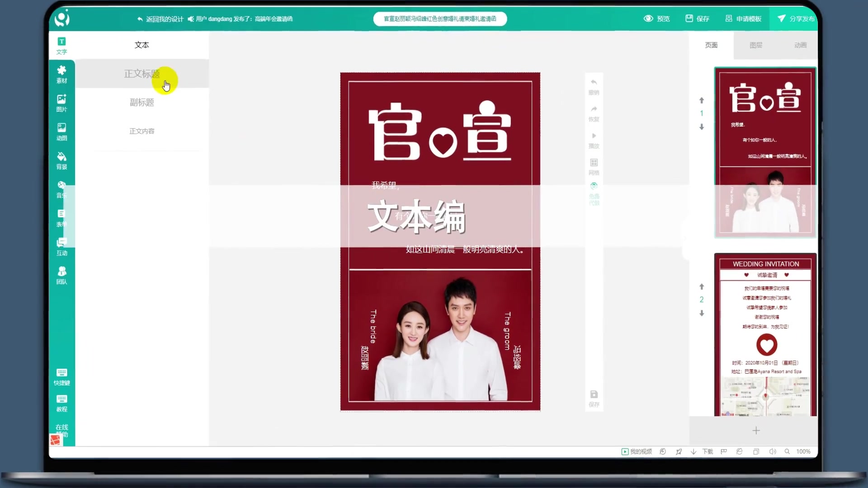868x488 pixels.
Task: Click the project title field at top
Action: [x=440, y=19]
